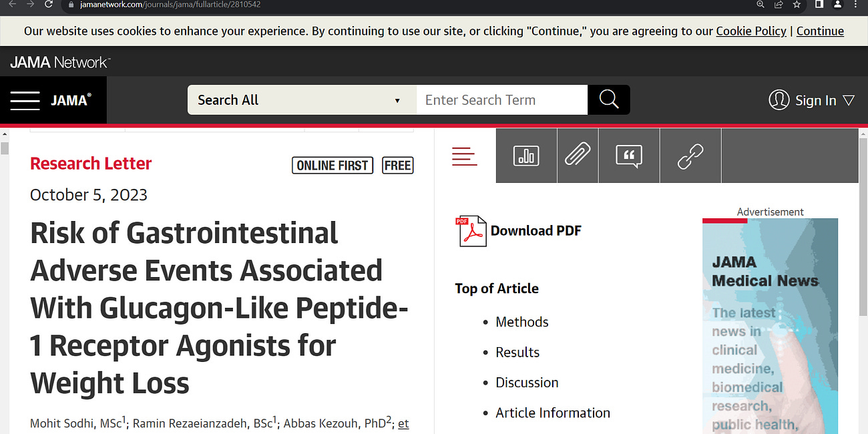
Task: Click the JAMA journal logo
Action: 71,100
